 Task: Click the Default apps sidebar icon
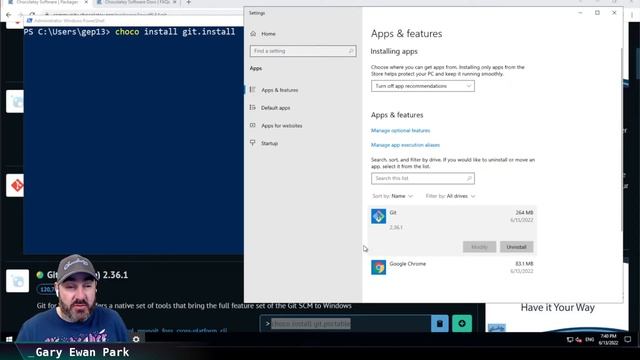(x=253, y=108)
